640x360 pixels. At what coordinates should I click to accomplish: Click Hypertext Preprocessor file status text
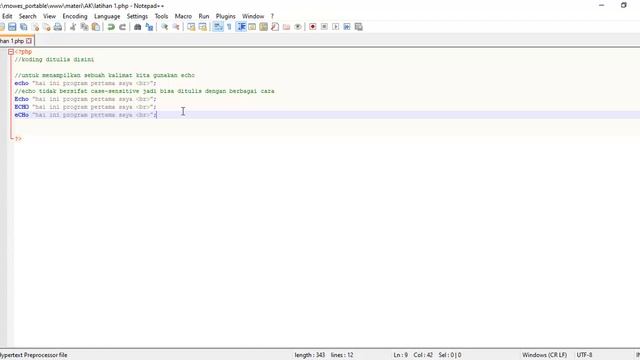(x=33, y=355)
